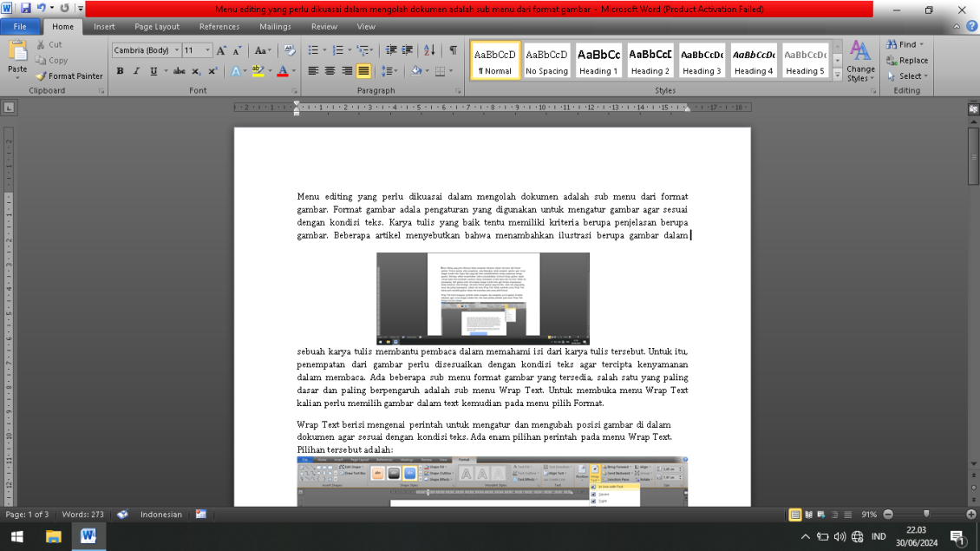
Task: Enable center text alignment
Action: click(x=329, y=70)
